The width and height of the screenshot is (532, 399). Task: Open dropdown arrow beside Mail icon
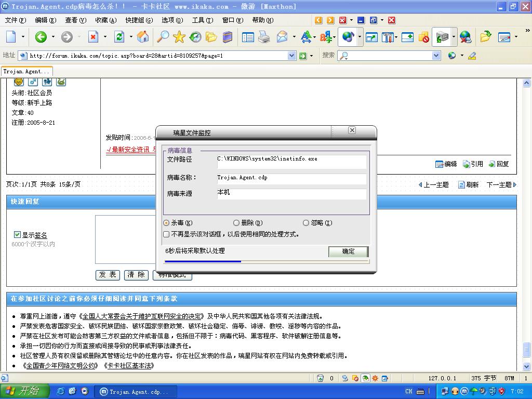tap(294, 37)
